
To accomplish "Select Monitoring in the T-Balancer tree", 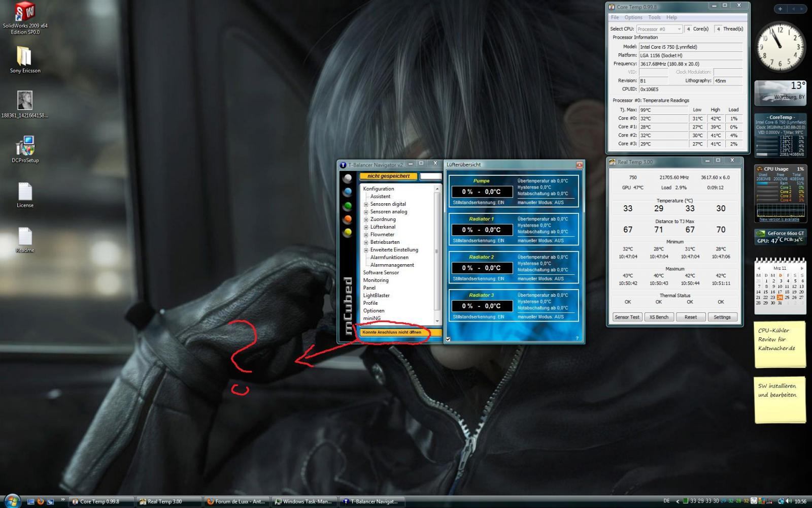I will [x=376, y=280].
